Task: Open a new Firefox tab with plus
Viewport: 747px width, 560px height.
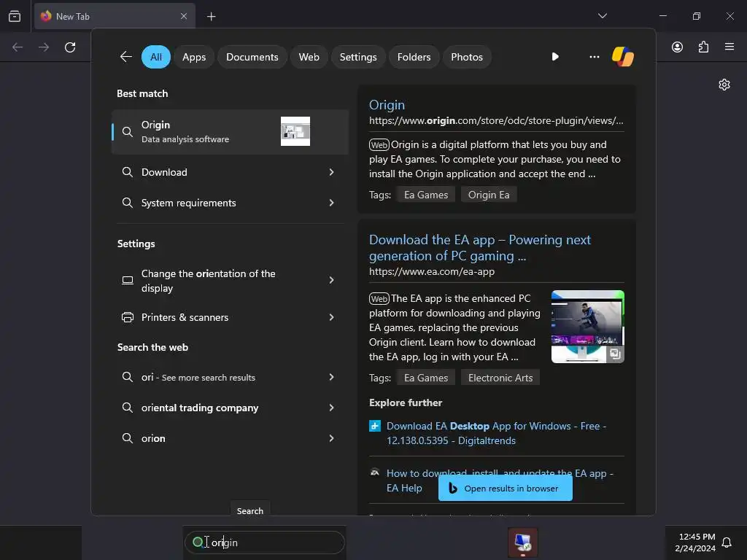Action: (x=211, y=17)
